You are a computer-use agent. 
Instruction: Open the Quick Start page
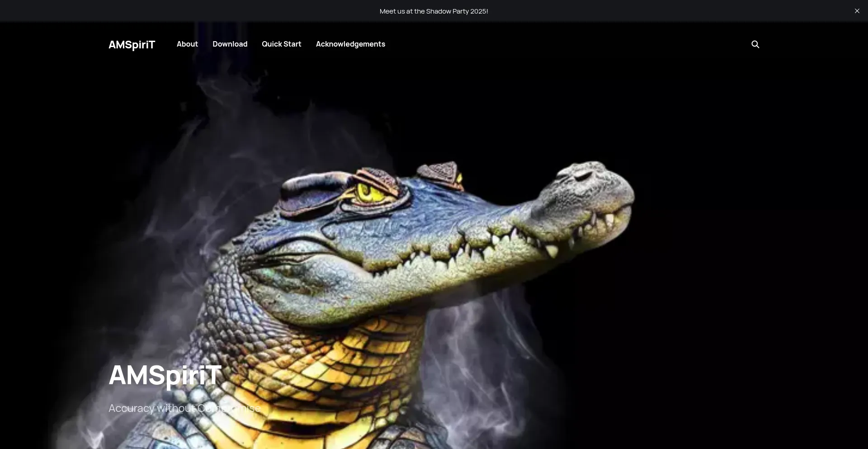[x=281, y=44]
